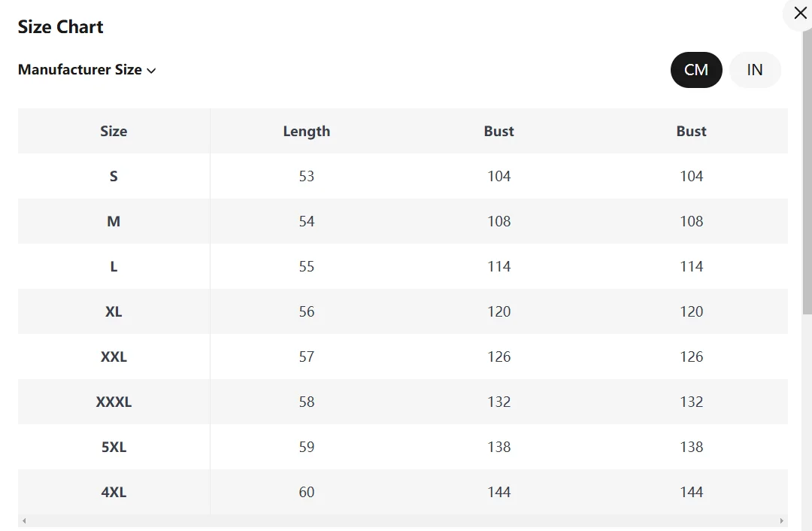Select the Size column header
Viewport: 812px width, 531px height.
(114, 131)
